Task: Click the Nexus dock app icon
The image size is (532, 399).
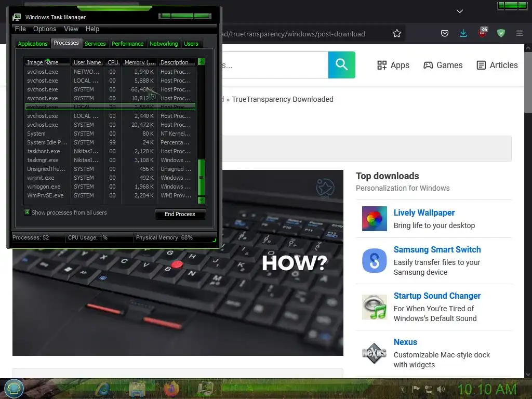Action: (x=374, y=353)
